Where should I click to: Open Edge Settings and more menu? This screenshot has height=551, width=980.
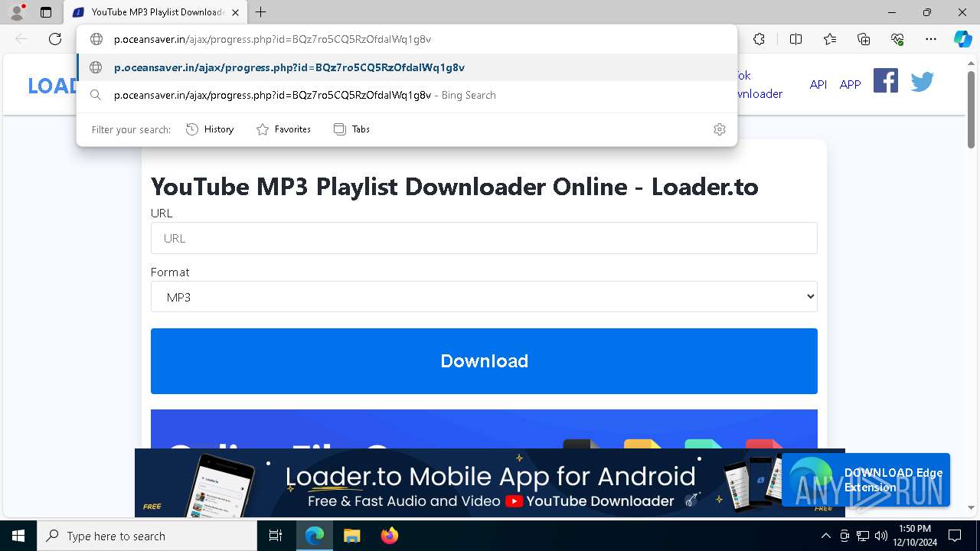[931, 39]
